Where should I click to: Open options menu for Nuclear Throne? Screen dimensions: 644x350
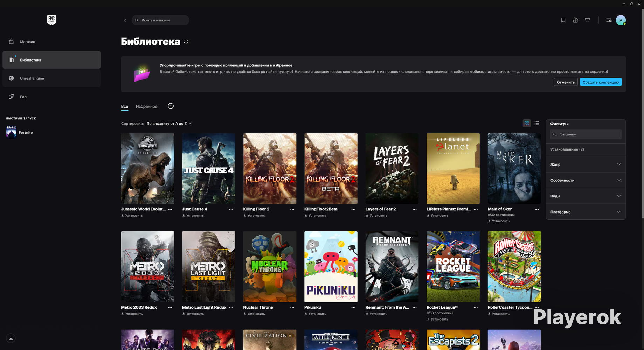pos(292,308)
